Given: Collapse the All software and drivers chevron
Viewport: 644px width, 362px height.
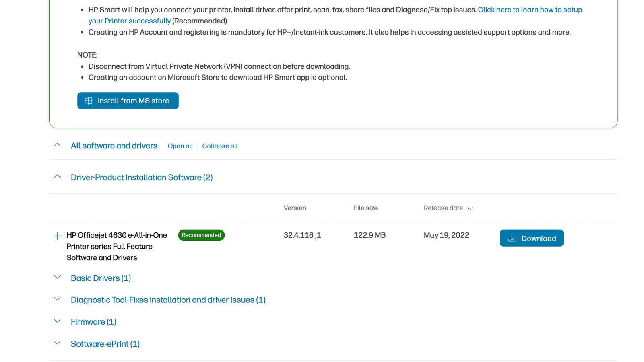Looking at the screenshot, I should pos(57,145).
